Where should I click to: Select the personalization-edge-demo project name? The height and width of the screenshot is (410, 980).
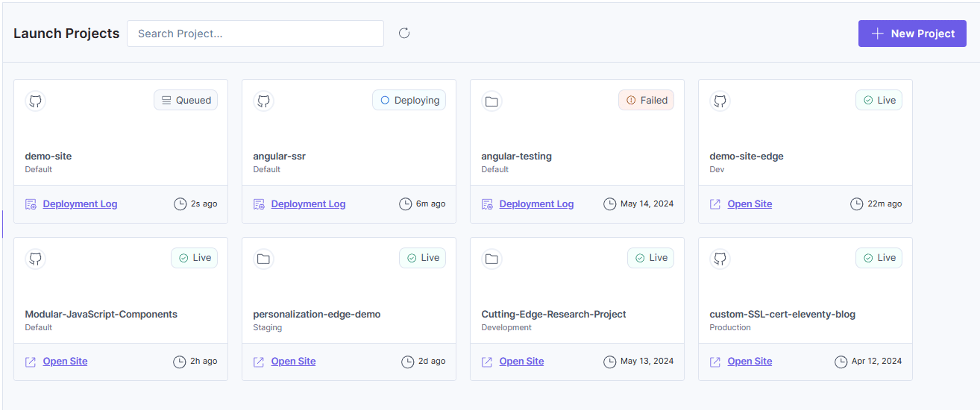coord(317,314)
